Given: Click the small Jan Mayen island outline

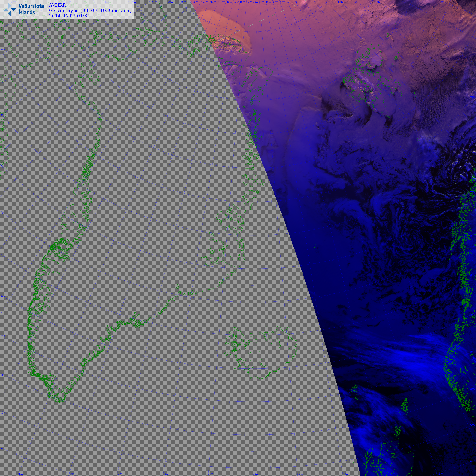Looking at the screenshot, I should point(315,246).
